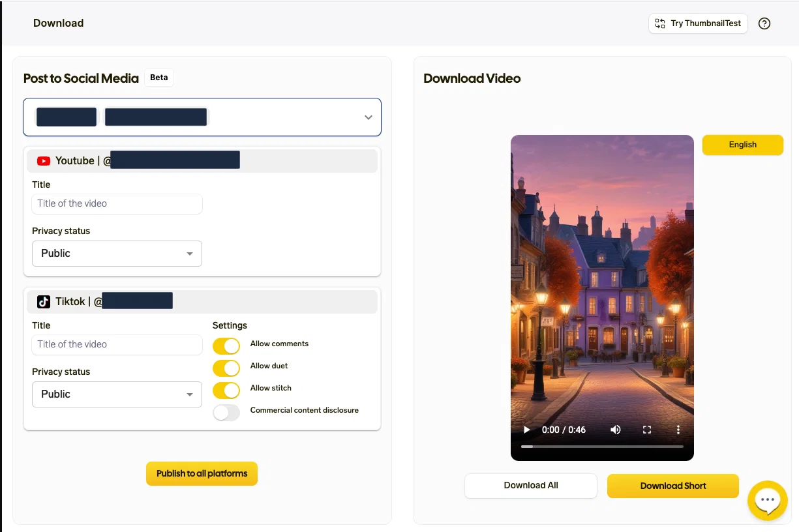Click the YouTube logo icon

(44, 161)
